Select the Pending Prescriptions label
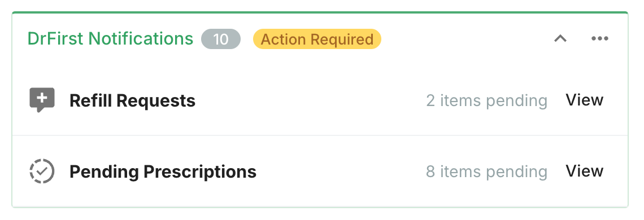This screenshot has width=644, height=220. (x=163, y=171)
